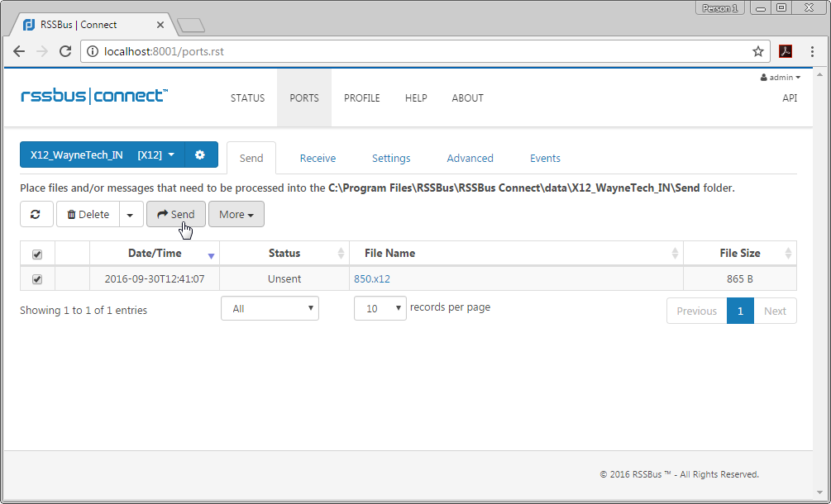Click the 865 B file size cell
The image size is (831, 504).
coord(740,279)
